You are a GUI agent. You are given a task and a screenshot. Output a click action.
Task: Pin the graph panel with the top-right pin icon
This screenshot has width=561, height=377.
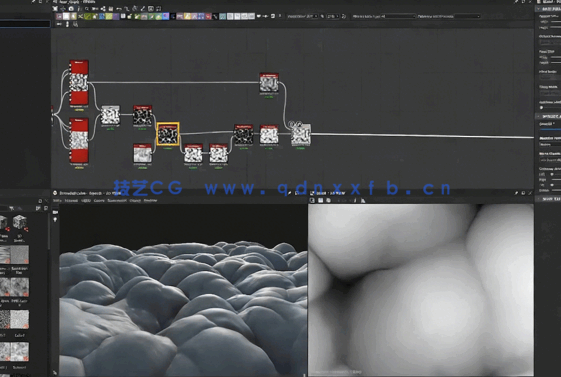click(x=516, y=2)
